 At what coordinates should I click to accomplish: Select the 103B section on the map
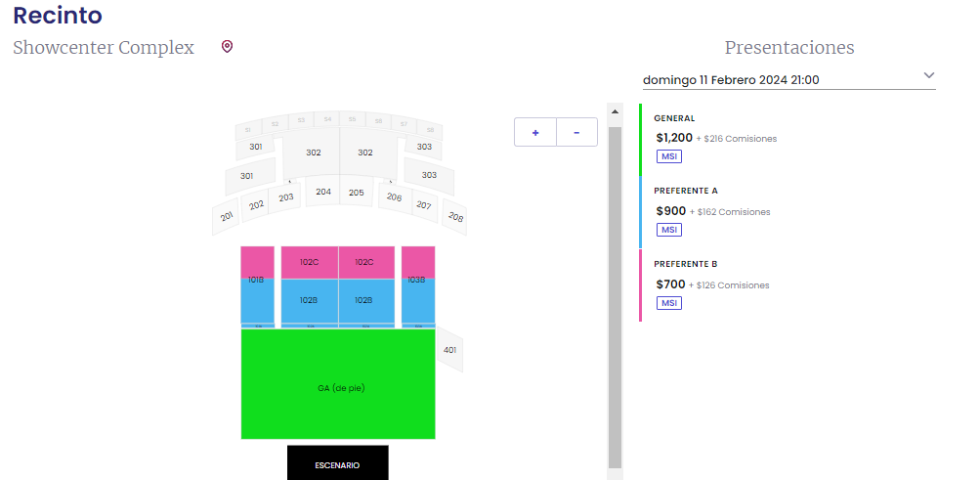pos(418,301)
